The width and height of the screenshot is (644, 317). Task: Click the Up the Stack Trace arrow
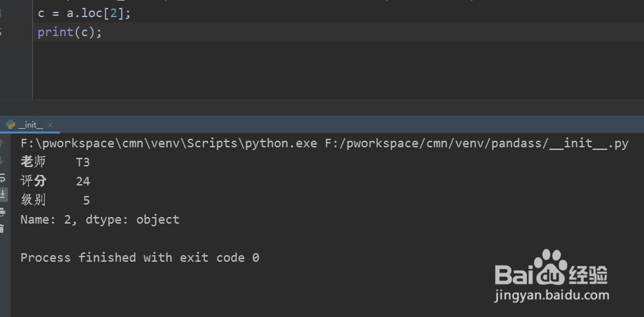point(3,143)
